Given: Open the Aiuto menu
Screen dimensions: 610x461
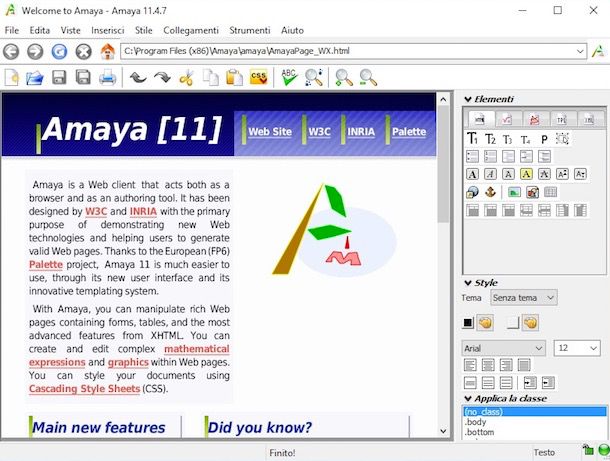Looking at the screenshot, I should [293, 30].
